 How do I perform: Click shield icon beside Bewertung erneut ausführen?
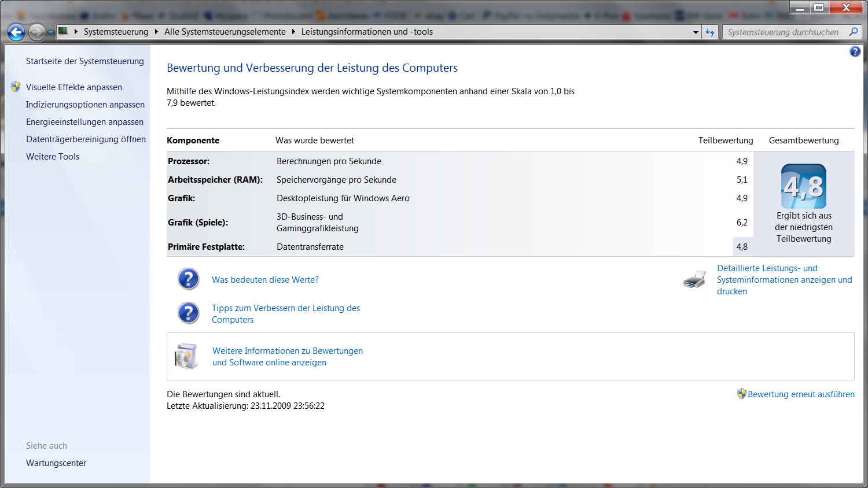point(741,394)
